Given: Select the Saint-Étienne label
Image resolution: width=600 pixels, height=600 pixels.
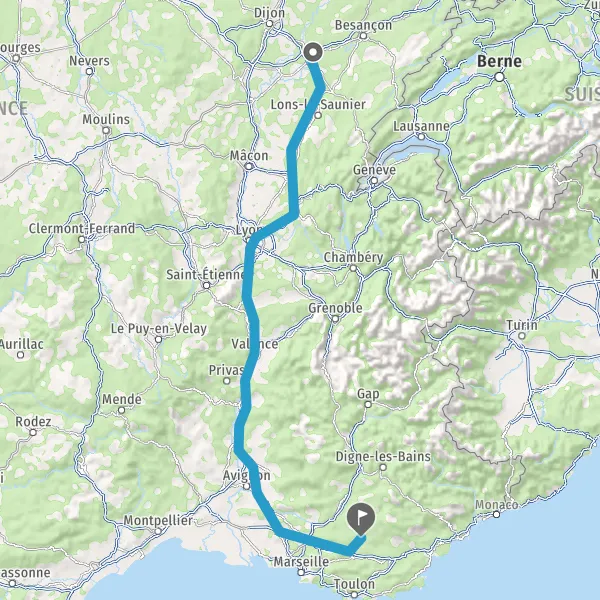Looking at the screenshot, I should point(205,274).
